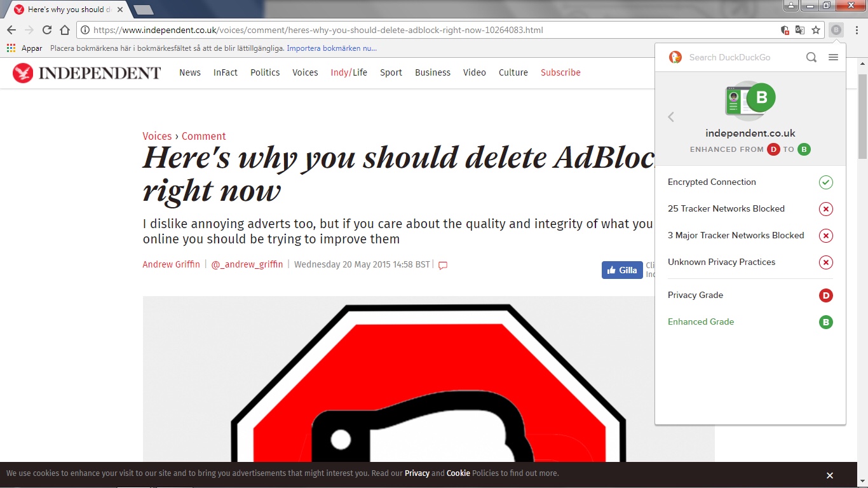Open Andrew Griffin author link
Screen dimensions: 868x488
171,264
